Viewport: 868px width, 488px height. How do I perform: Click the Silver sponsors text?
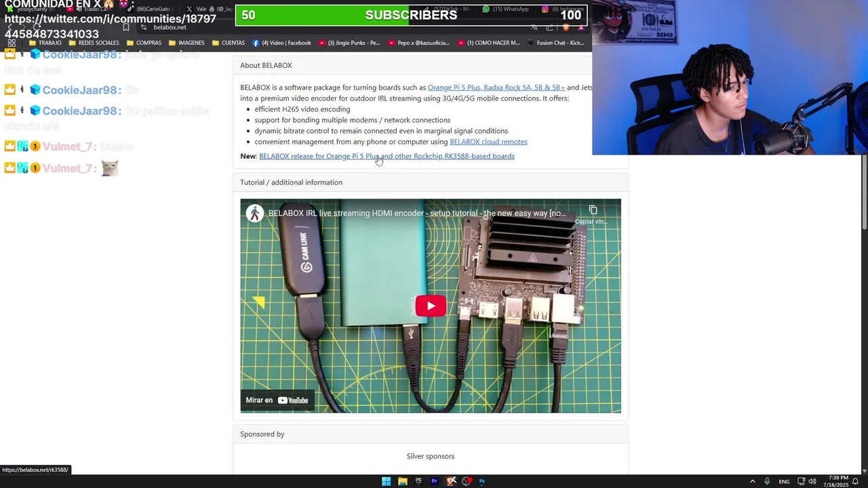(x=431, y=456)
